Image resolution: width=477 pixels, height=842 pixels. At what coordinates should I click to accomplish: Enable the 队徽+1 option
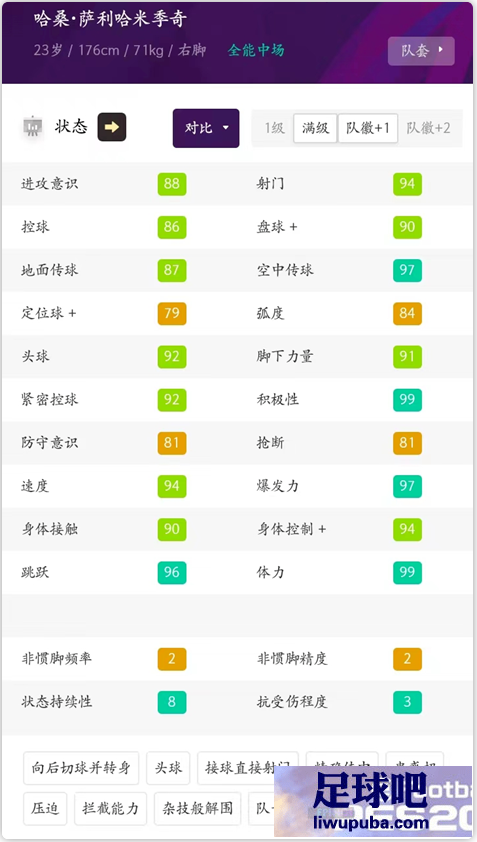368,128
